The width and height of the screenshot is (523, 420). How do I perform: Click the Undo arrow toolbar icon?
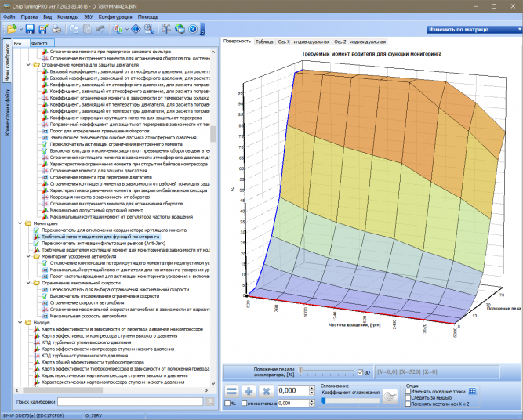[x=100, y=29]
